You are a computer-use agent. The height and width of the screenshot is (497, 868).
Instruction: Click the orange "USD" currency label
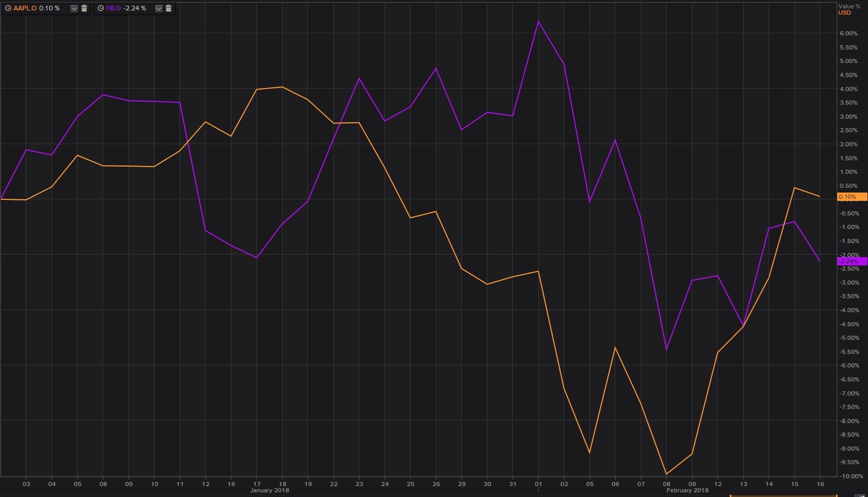pyautogui.click(x=845, y=12)
